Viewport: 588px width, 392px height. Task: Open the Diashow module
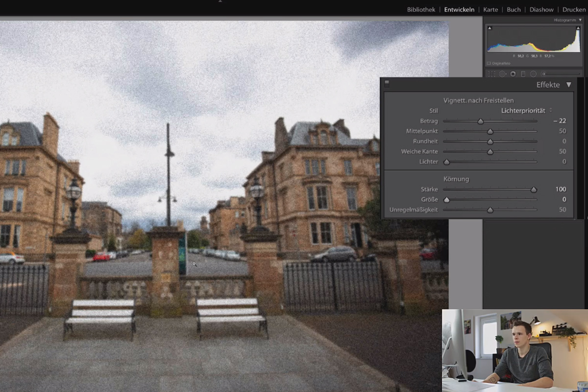(x=541, y=9)
